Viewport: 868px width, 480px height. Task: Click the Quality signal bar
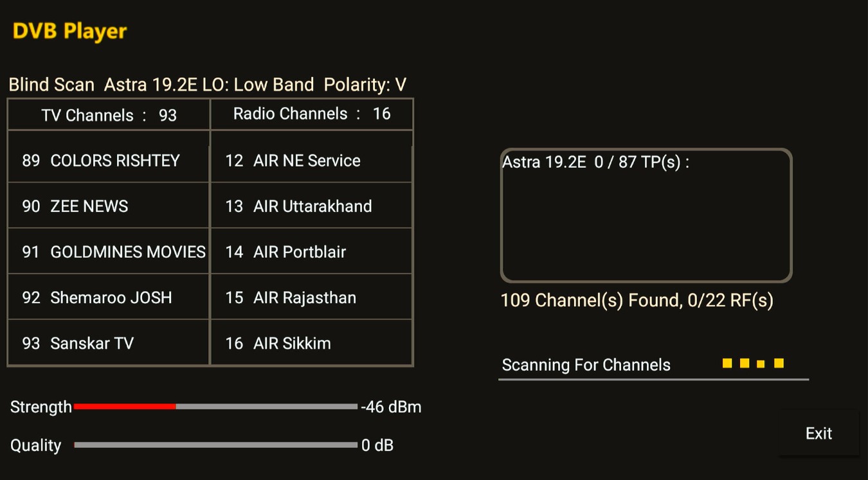coord(215,445)
